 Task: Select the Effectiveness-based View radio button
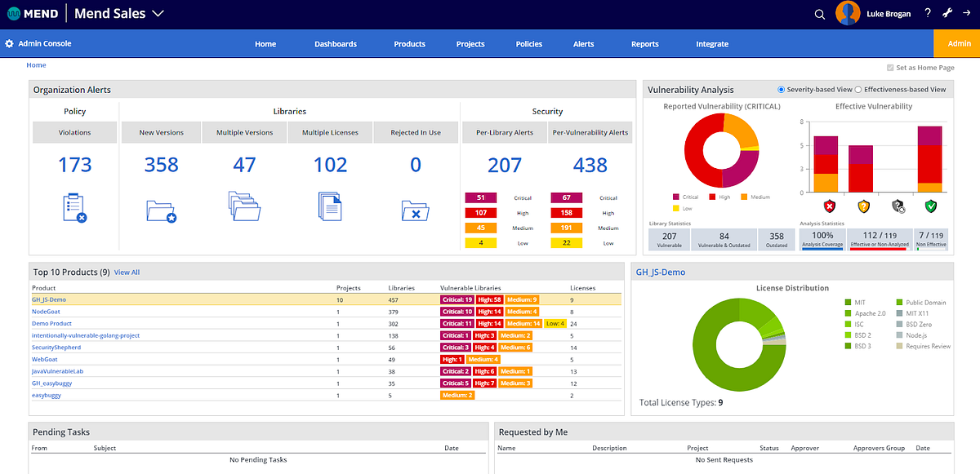point(859,90)
